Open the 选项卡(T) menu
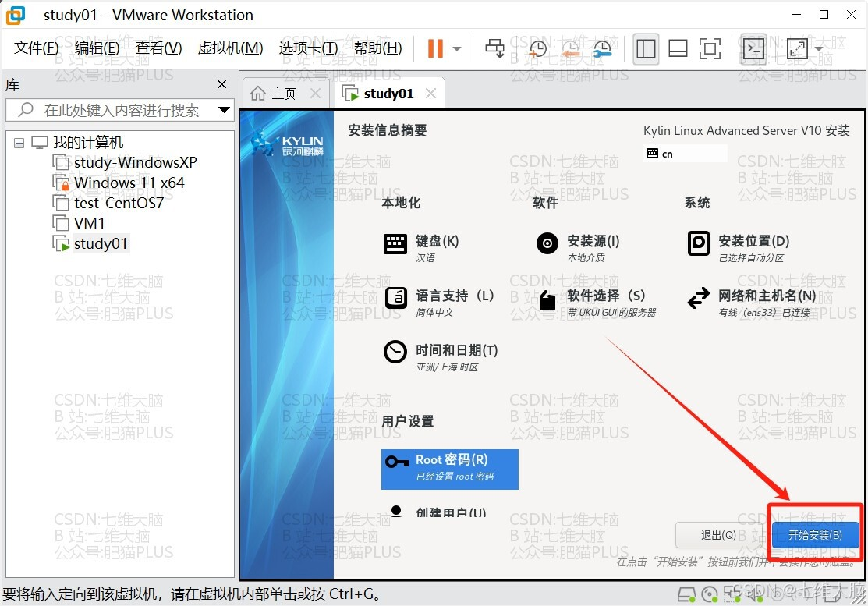The width and height of the screenshot is (868, 606). (x=308, y=48)
